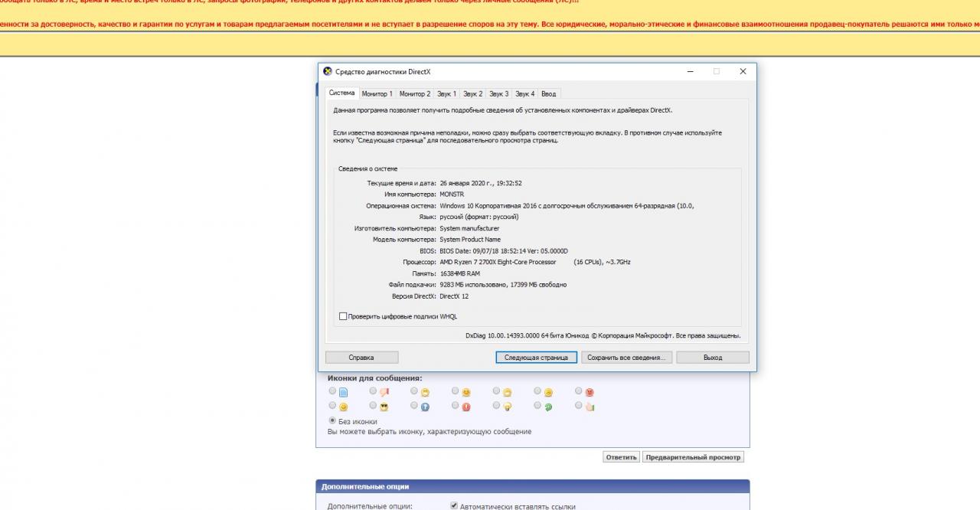Go to the 'Ввод' tab

tap(548, 93)
